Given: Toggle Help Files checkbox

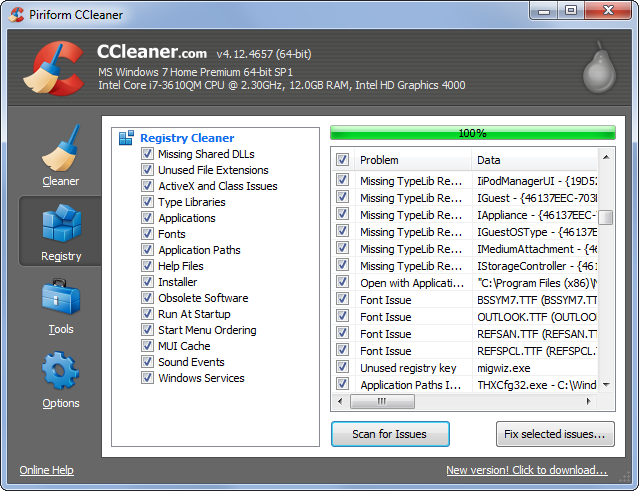Looking at the screenshot, I should pos(147,266).
